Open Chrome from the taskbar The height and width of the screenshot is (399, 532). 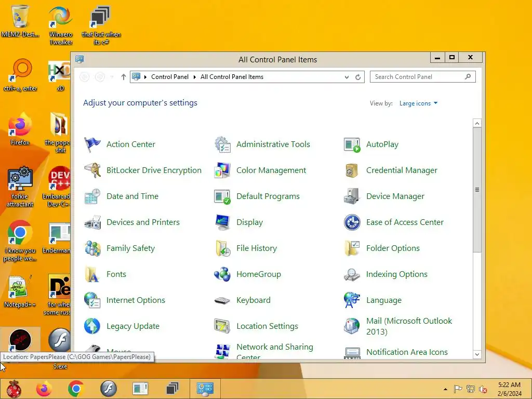pyautogui.click(x=76, y=389)
